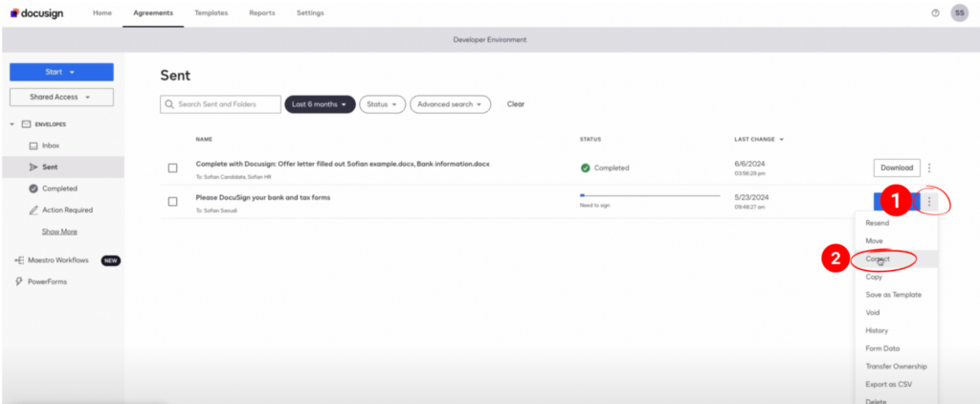Screen dimensions: 980x404
Task: Open the Advanced search dropdown
Action: 450,104
